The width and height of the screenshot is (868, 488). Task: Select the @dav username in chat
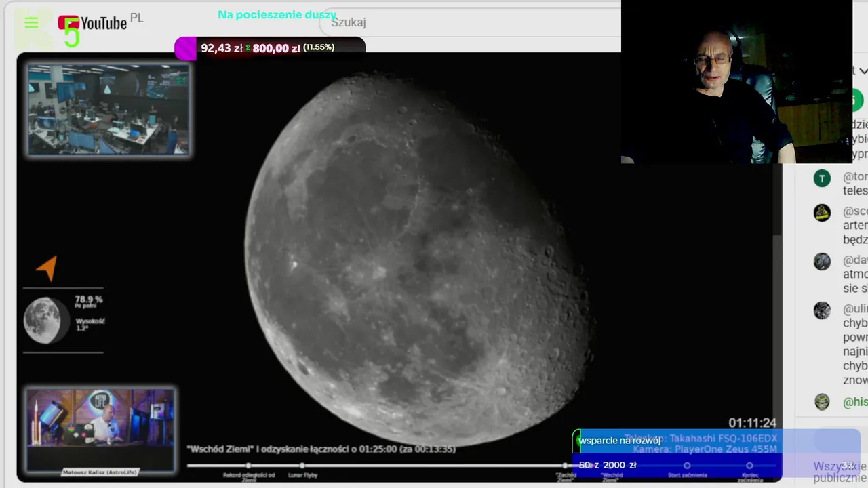click(x=855, y=260)
